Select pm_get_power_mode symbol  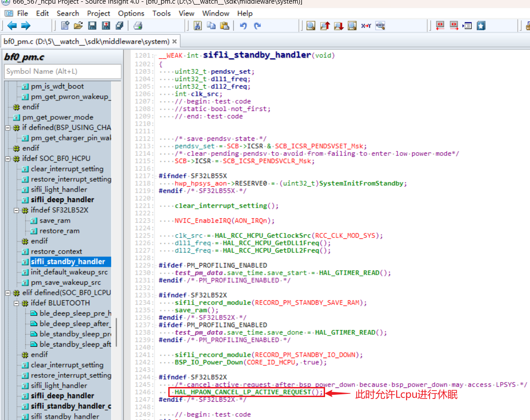[58, 117]
